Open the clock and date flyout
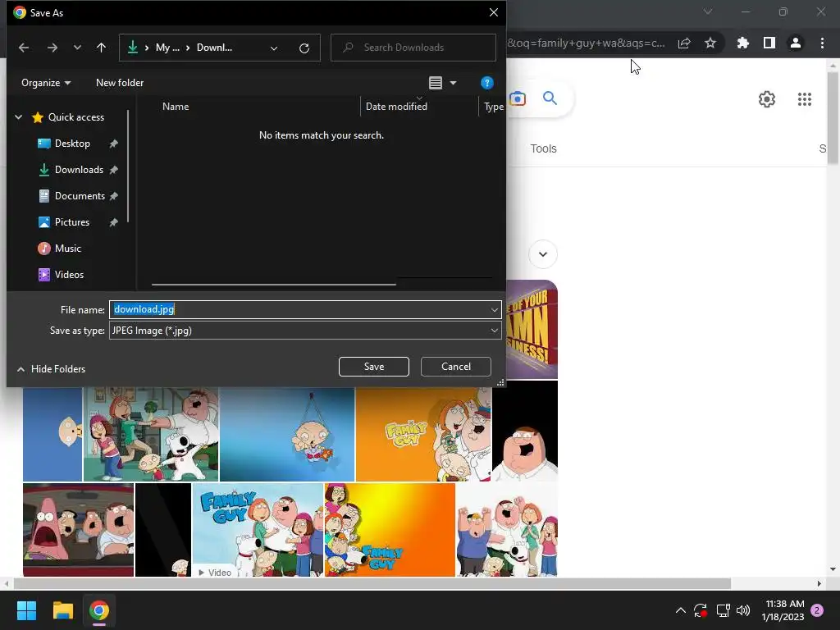This screenshot has width=840, height=630. pyautogui.click(x=783, y=610)
